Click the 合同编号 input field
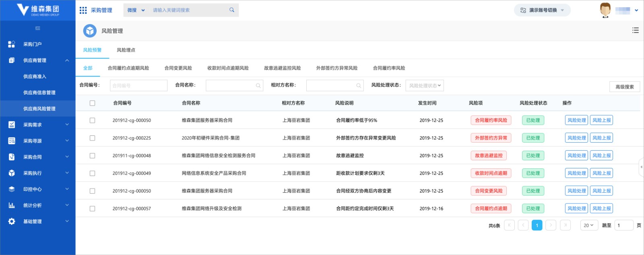The image size is (644, 255). 138,85
